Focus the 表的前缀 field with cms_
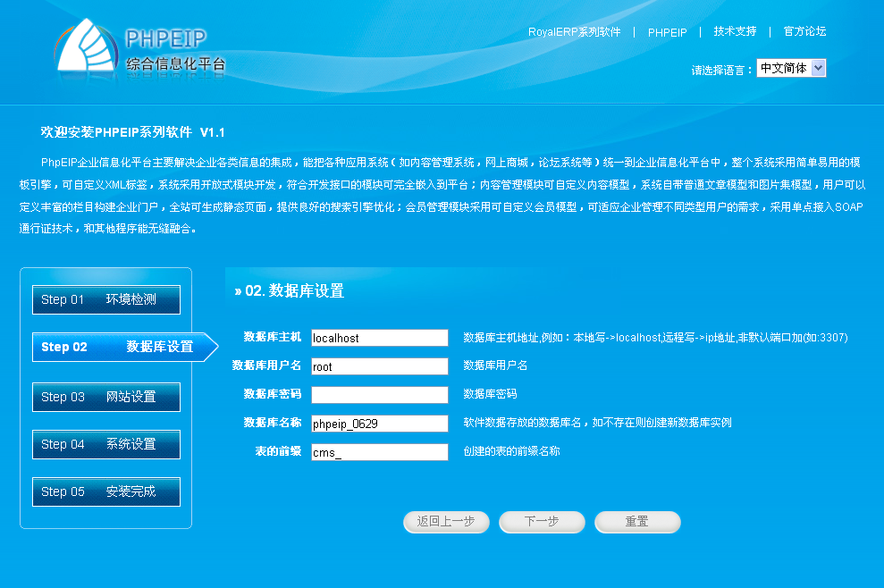The width and height of the screenshot is (884, 588). pyautogui.click(x=379, y=452)
